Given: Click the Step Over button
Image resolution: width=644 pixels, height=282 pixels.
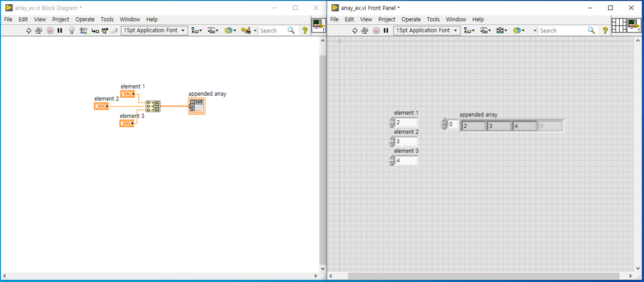Looking at the screenshot, I should click(104, 30).
